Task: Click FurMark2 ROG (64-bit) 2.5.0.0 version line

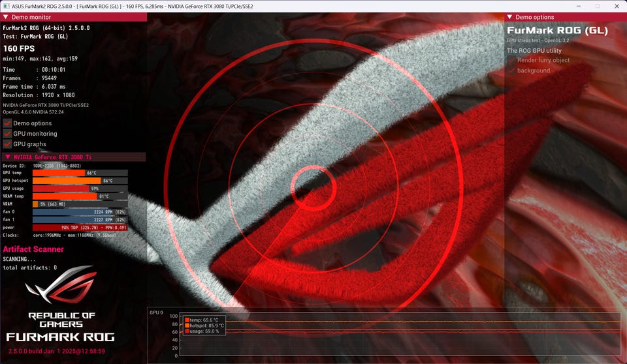Action: pyautogui.click(x=46, y=28)
